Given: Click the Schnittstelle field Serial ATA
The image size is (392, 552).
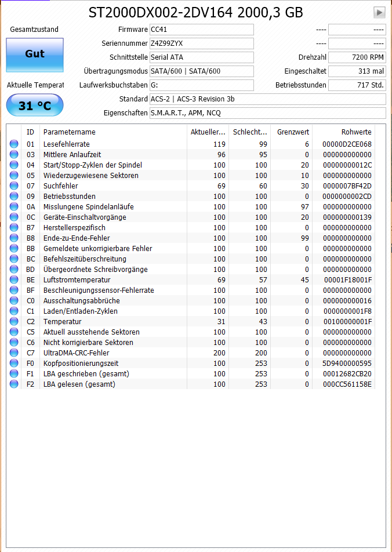Looking at the screenshot, I should click(x=202, y=57).
